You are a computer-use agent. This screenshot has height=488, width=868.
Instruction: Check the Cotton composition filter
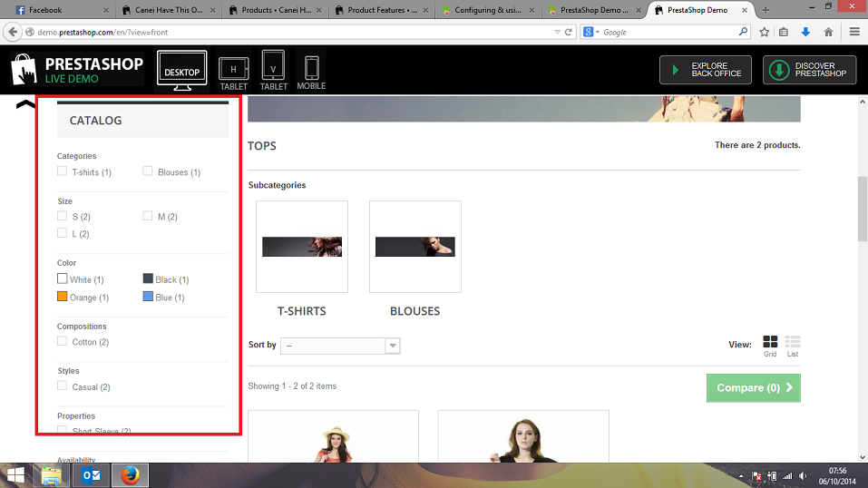62,341
